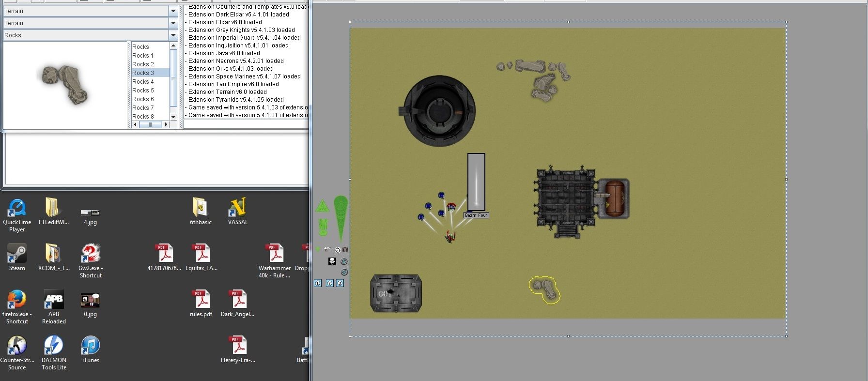Click the chat input field below log
This screenshot has width=868, height=381.
[x=246, y=124]
